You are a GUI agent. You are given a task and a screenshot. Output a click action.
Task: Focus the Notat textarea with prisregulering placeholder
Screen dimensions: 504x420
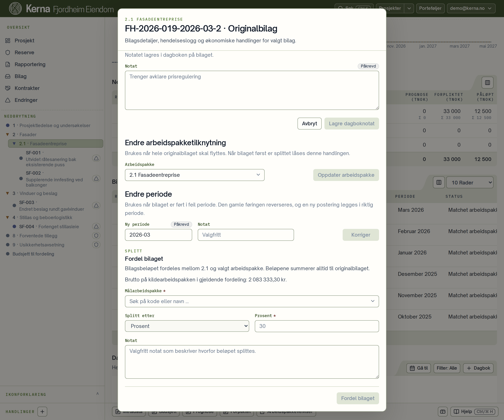click(x=252, y=90)
